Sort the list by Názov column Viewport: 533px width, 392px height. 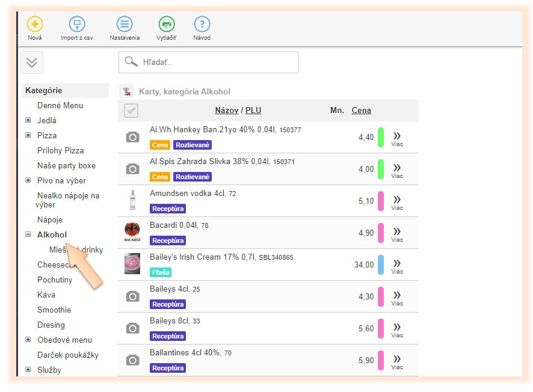(226, 110)
